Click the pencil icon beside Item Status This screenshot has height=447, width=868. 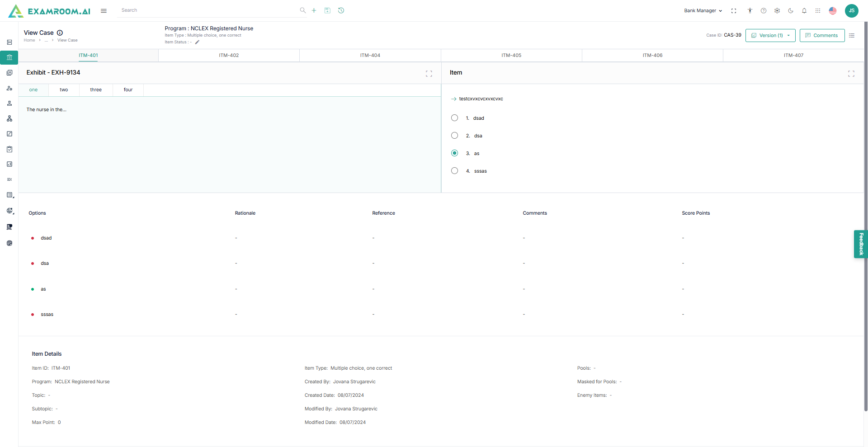197,42
